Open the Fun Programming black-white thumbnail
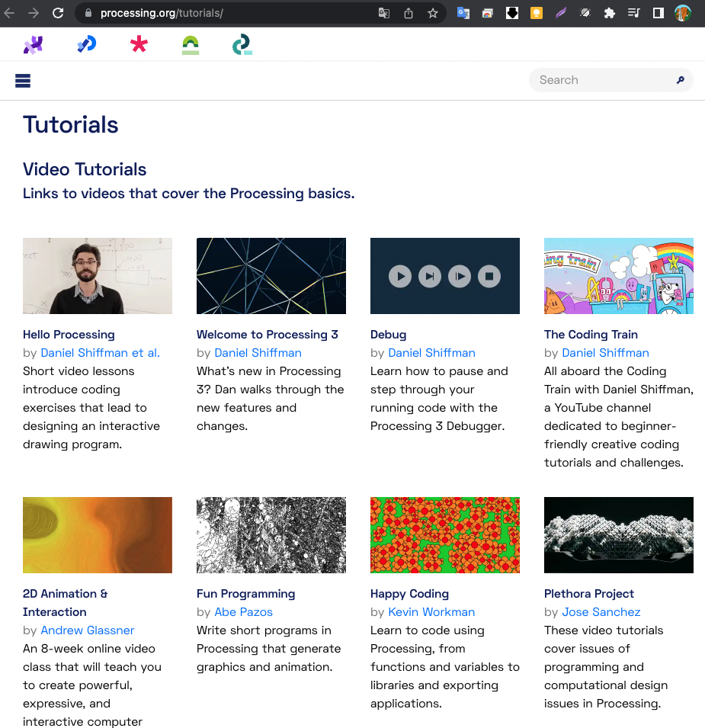Screen dimensions: 705x728 (271, 535)
